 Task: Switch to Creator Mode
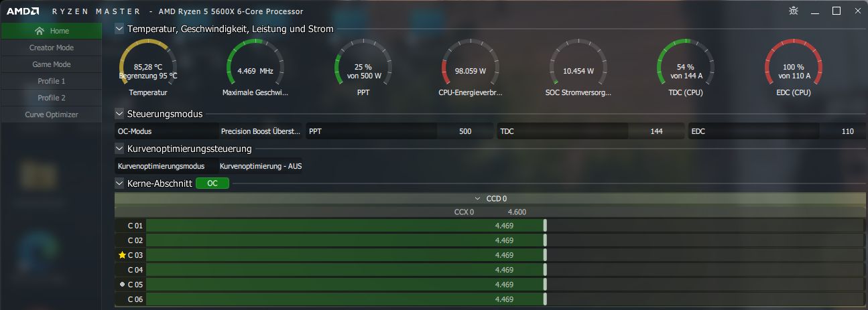[51, 48]
